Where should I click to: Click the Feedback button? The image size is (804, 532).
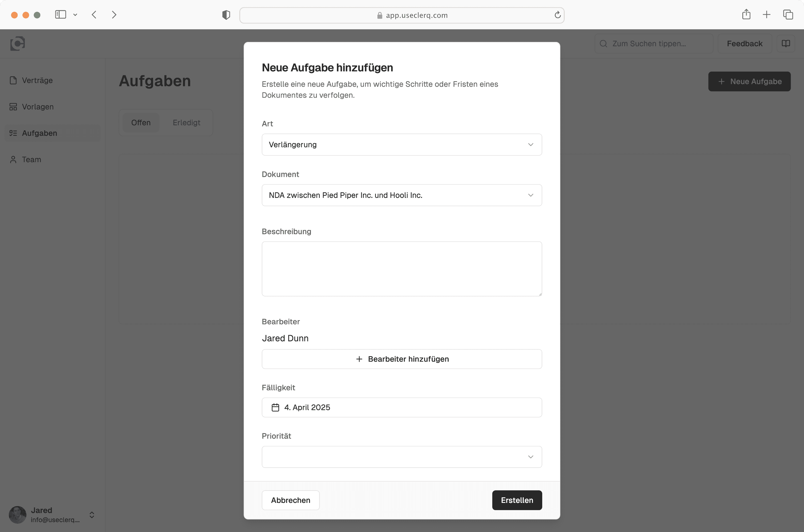point(745,44)
